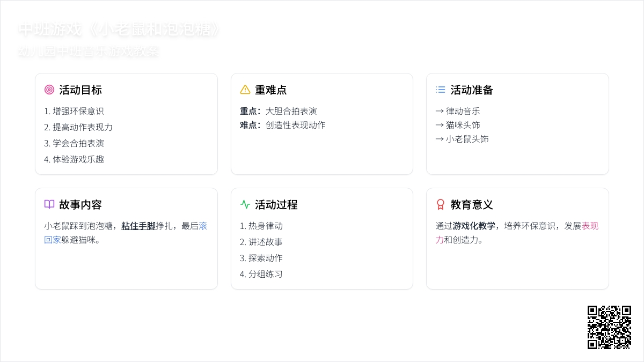This screenshot has height=362, width=644.
Task: Click the 分组练习 step
Action: coord(261,275)
